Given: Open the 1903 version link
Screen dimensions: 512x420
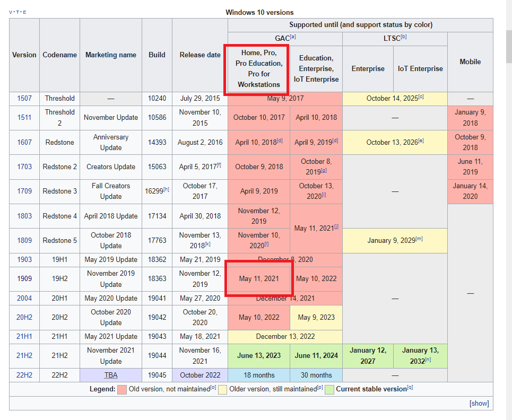Looking at the screenshot, I should point(24,260).
